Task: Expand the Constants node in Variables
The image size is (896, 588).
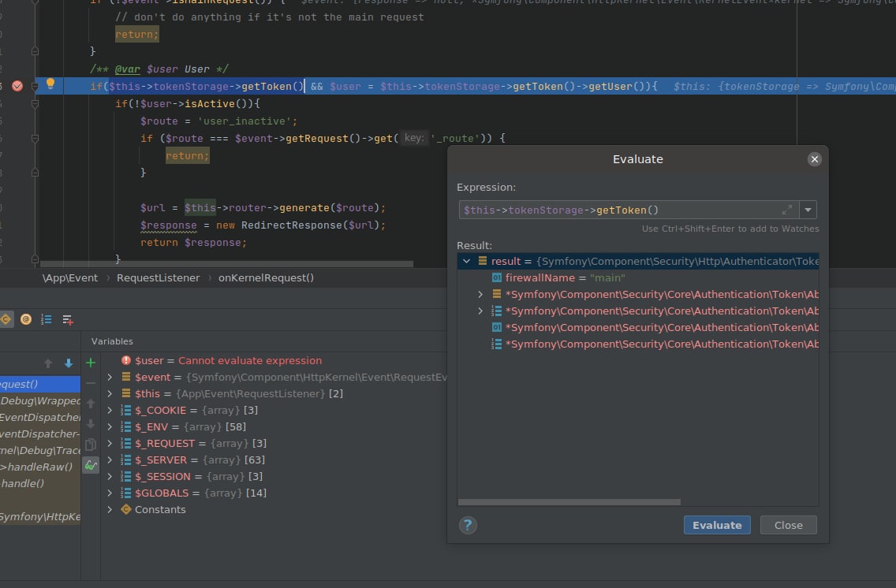Action: tap(110, 509)
